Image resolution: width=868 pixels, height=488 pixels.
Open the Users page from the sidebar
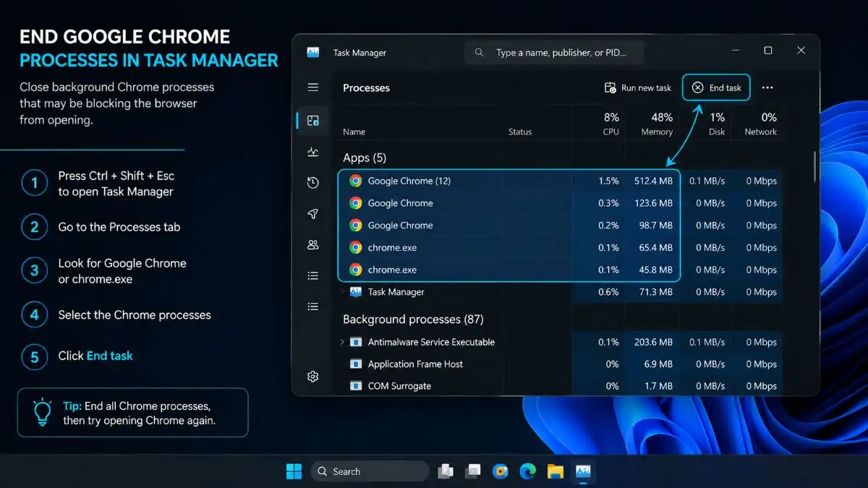312,245
